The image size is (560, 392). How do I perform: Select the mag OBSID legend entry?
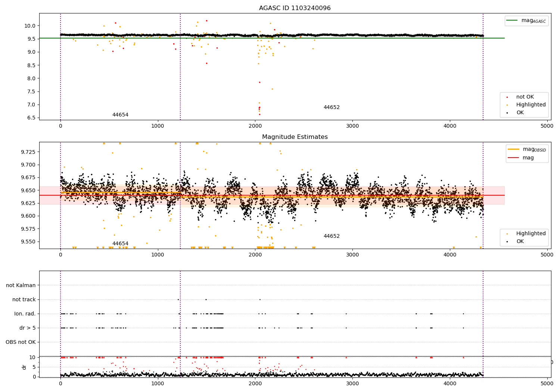coord(527,149)
